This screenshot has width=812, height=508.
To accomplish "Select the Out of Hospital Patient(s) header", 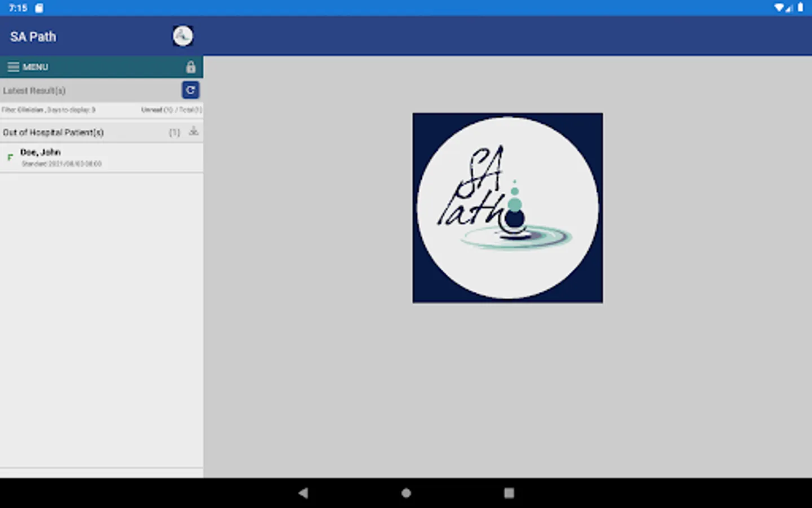I will tap(101, 132).
